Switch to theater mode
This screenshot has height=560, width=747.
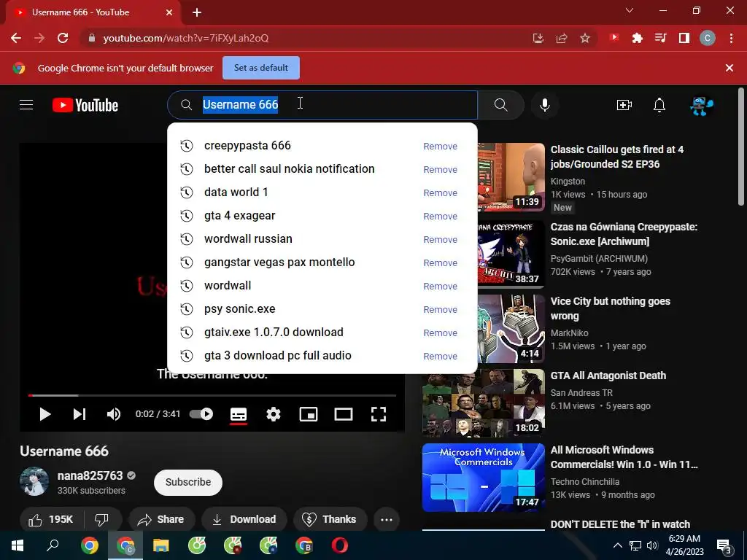click(344, 414)
